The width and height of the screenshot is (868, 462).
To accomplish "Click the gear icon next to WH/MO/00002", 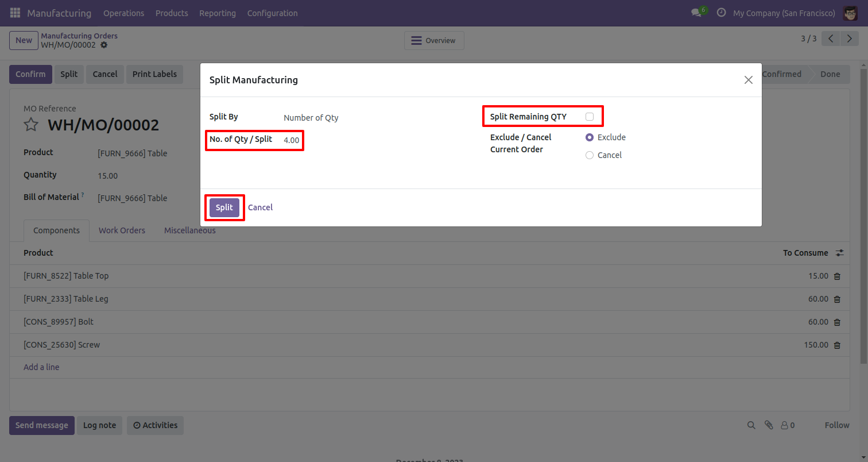I will click(104, 45).
